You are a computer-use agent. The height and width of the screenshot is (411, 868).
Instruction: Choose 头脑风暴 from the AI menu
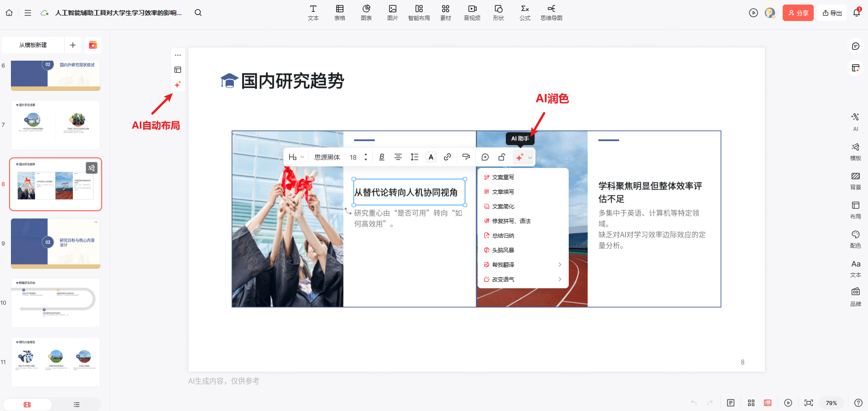(x=503, y=250)
